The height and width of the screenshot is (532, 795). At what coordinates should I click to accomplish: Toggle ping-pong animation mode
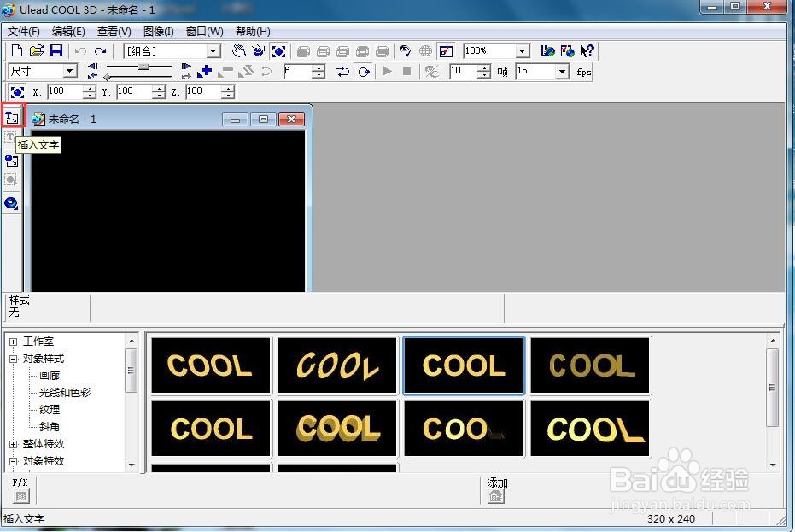343,72
